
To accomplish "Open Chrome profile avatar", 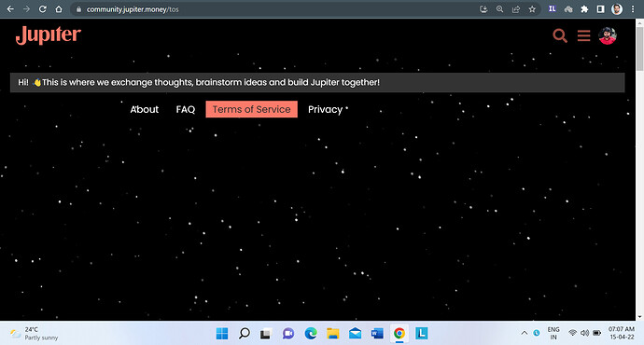I will (617, 9).
